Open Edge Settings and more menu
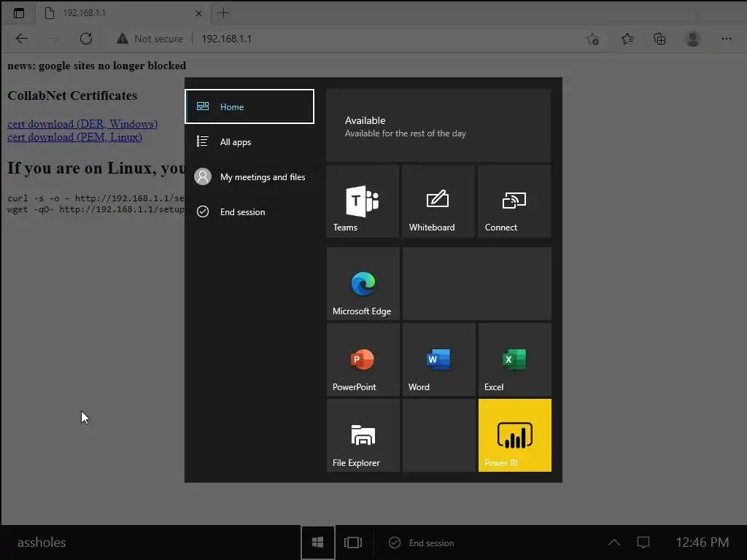747x560 pixels. pyautogui.click(x=726, y=39)
